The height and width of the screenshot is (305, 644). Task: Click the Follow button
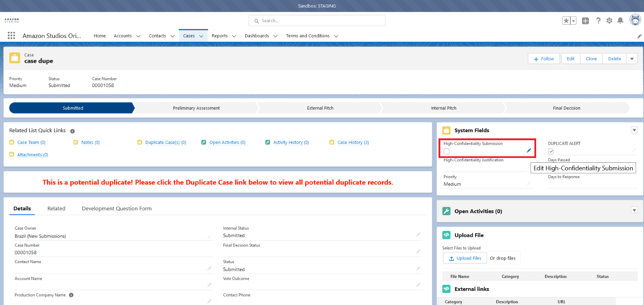[x=544, y=59]
